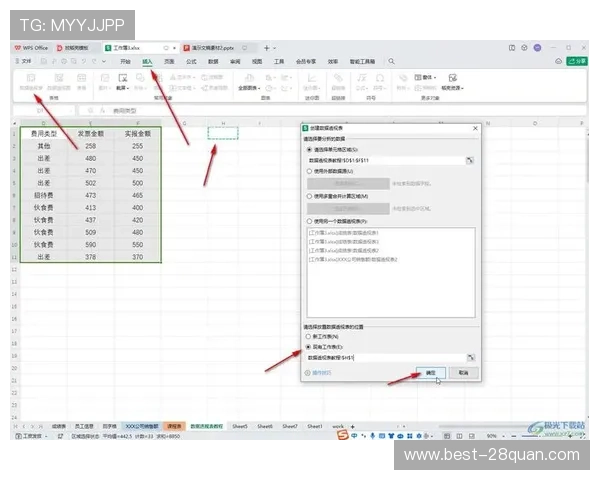Click the cloud sync icon

pyautogui.click(x=558, y=61)
